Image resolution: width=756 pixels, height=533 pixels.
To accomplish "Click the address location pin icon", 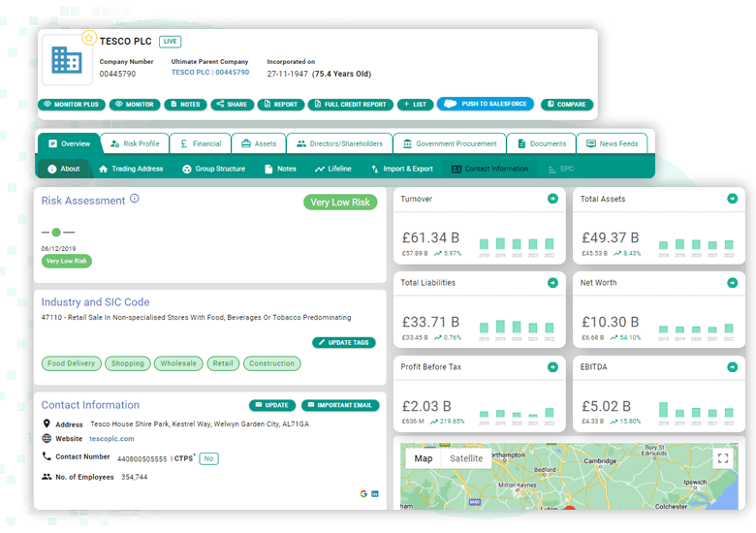I will 47,423.
